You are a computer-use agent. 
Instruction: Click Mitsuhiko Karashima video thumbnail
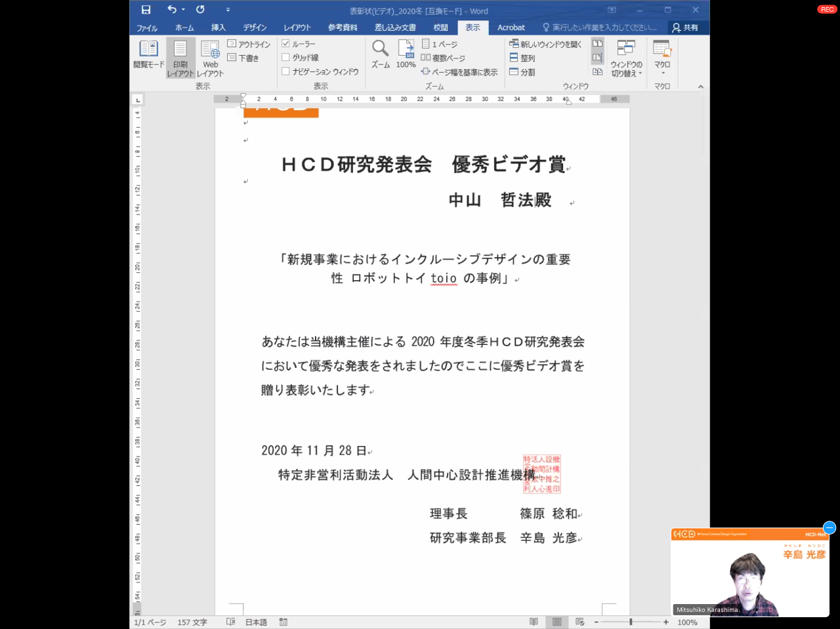point(749,573)
